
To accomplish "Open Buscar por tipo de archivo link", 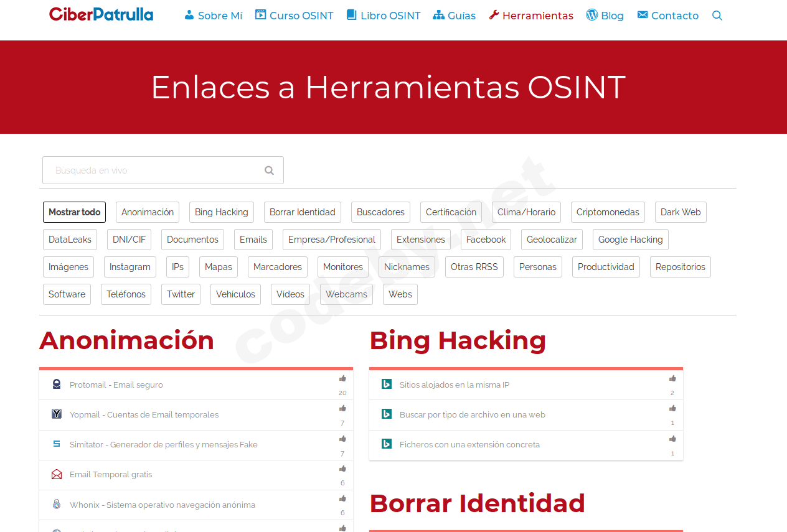I will (x=473, y=415).
